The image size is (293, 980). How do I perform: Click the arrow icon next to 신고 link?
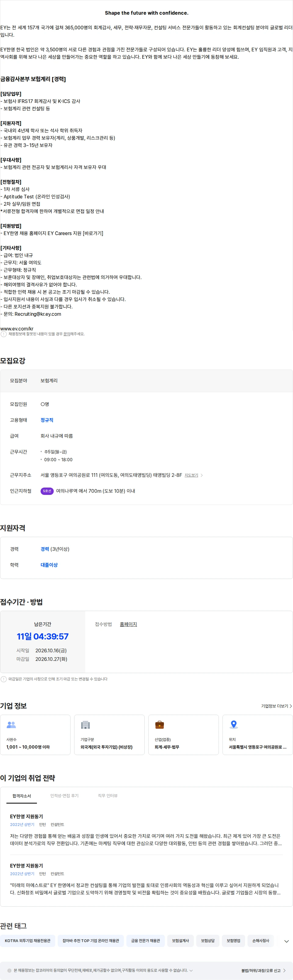(284, 971)
